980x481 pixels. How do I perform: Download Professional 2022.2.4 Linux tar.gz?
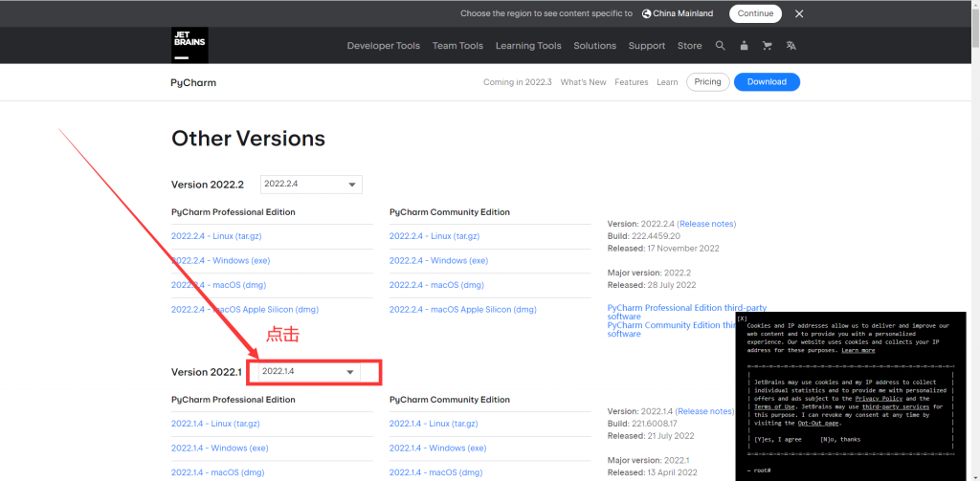click(x=215, y=236)
